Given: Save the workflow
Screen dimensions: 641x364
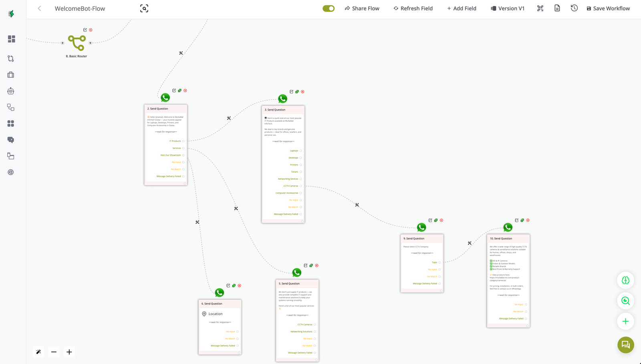Looking at the screenshot, I should coord(608,8).
